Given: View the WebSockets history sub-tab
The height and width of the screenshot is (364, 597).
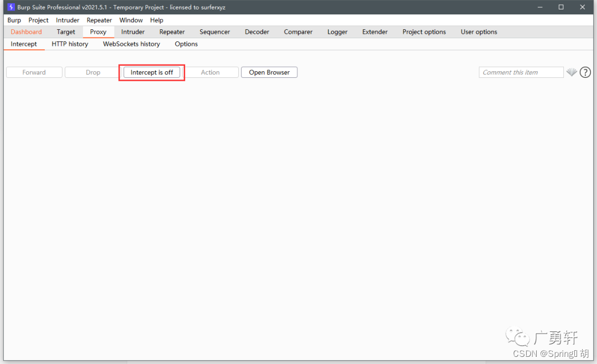Looking at the screenshot, I should pos(132,44).
